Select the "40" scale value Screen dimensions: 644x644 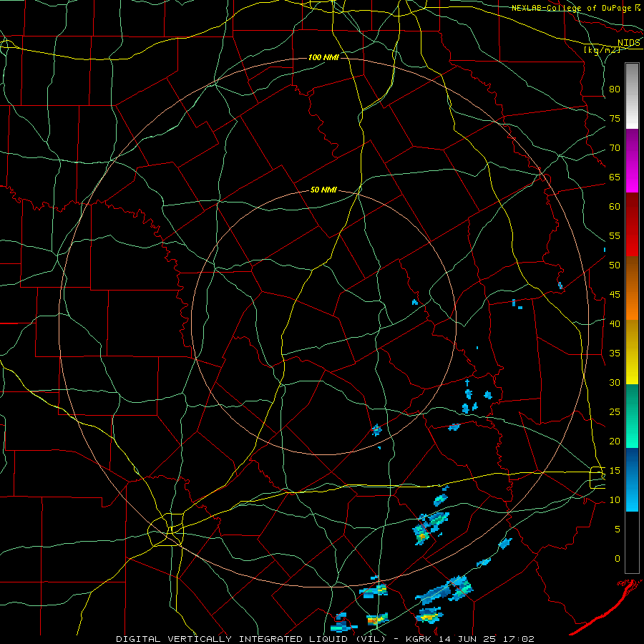pos(615,323)
